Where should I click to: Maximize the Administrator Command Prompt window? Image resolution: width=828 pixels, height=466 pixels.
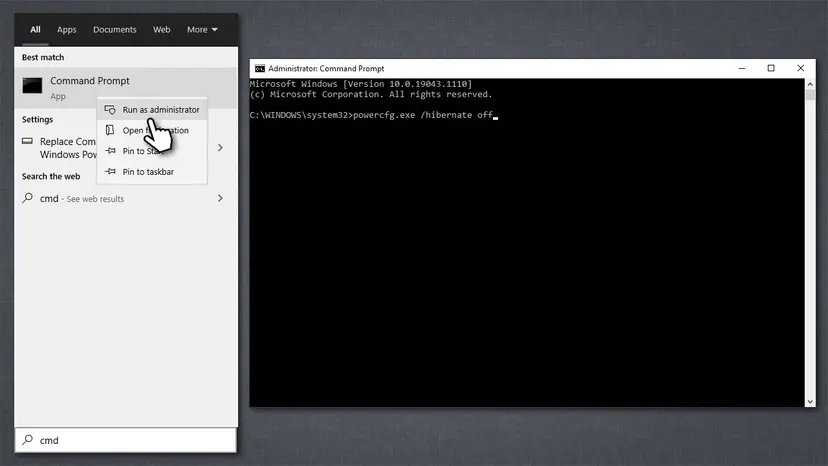(x=771, y=68)
